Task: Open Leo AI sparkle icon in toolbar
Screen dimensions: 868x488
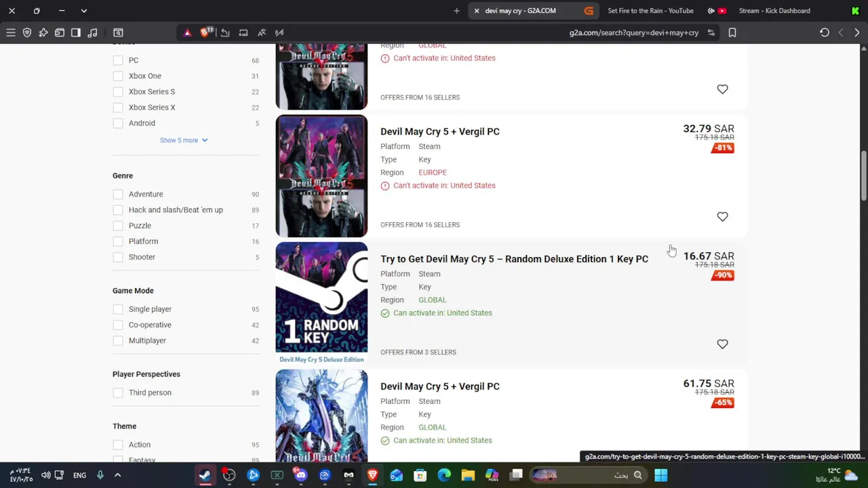Action: tap(43, 33)
